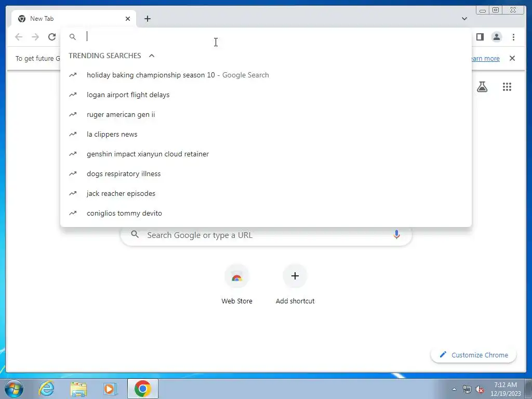This screenshot has width=532, height=399.
Task: Select logan airport flight delays suggestion
Action: tap(265, 95)
